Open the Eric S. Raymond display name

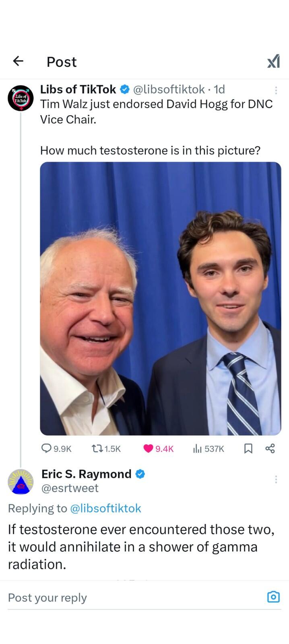(x=86, y=474)
